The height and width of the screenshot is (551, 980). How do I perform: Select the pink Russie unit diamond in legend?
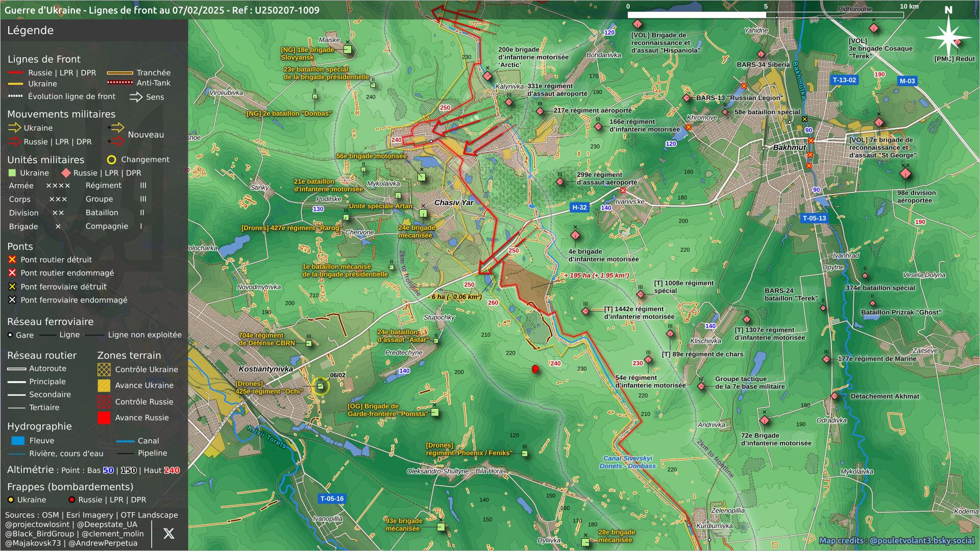pyautogui.click(x=65, y=173)
